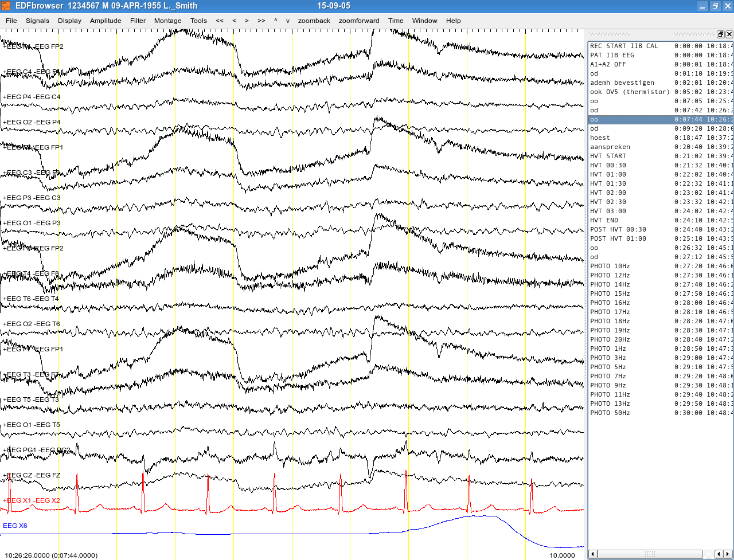Jump to the 'hoest' annotation
The image size is (734, 560).
tap(600, 138)
